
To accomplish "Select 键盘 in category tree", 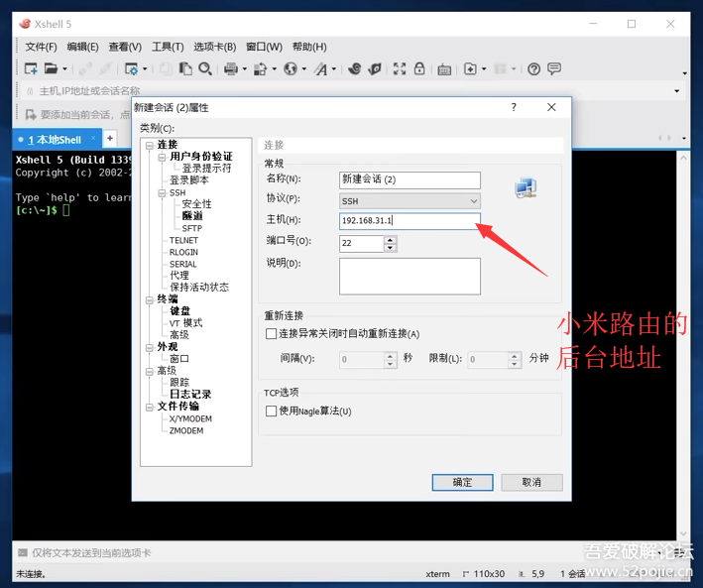I will [x=179, y=311].
